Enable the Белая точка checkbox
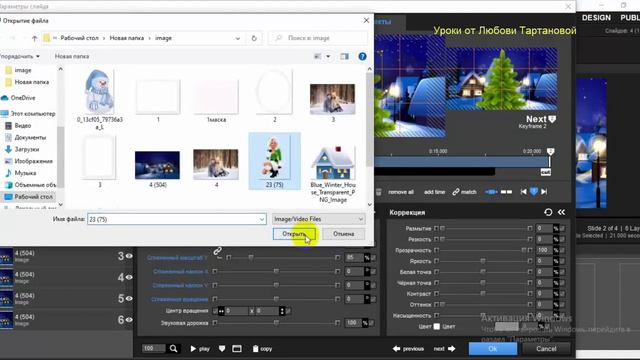This screenshot has height=360, width=640. point(436,271)
